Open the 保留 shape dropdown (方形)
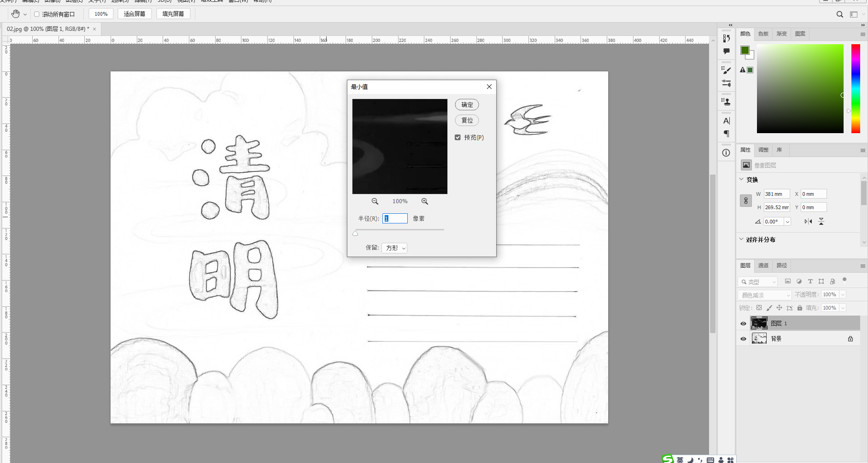 tap(395, 248)
